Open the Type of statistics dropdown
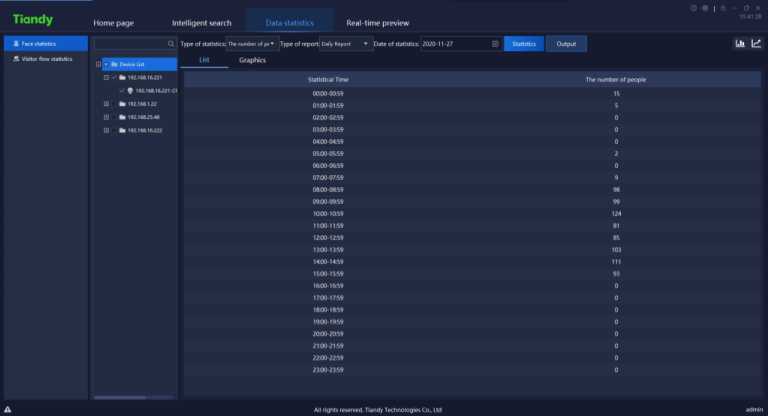The height and width of the screenshot is (416, 768). 252,44
